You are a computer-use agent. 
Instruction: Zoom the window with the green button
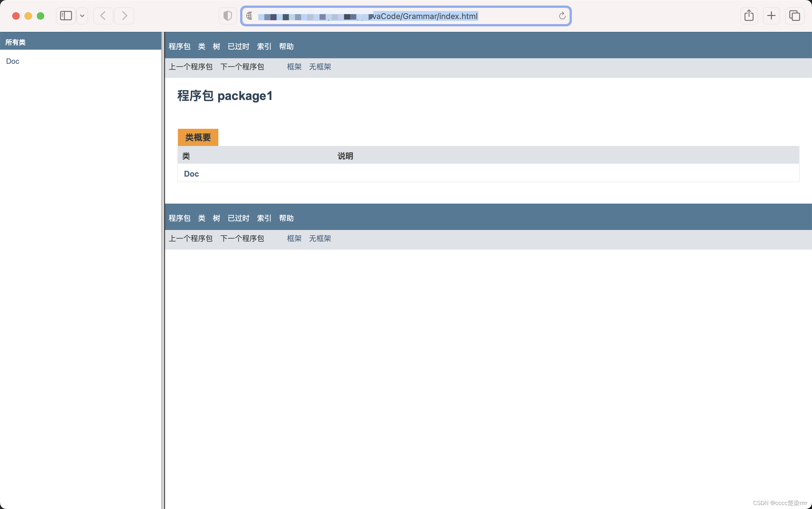[40, 16]
